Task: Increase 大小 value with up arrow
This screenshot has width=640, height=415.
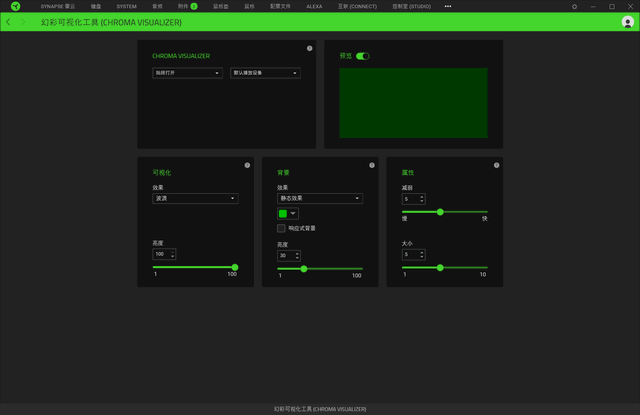Action: pyautogui.click(x=422, y=253)
